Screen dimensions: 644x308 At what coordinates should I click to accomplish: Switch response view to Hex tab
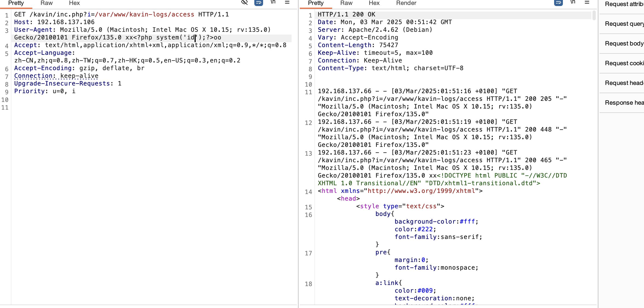374,3
